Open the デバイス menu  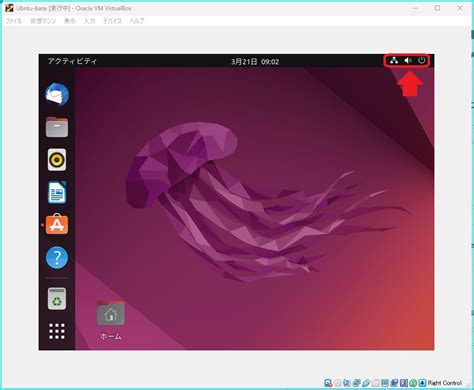pos(112,21)
